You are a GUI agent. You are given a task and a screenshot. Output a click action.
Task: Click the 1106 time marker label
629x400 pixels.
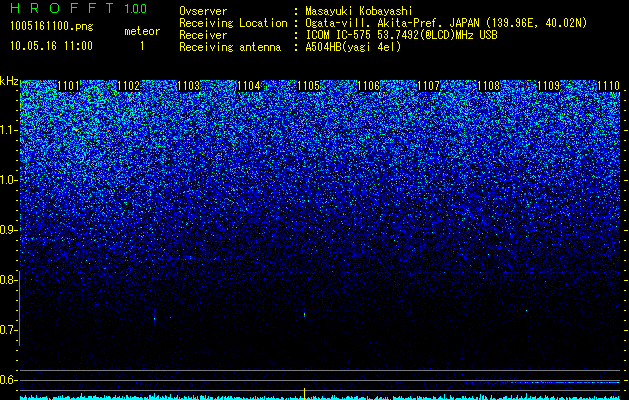pos(369,86)
